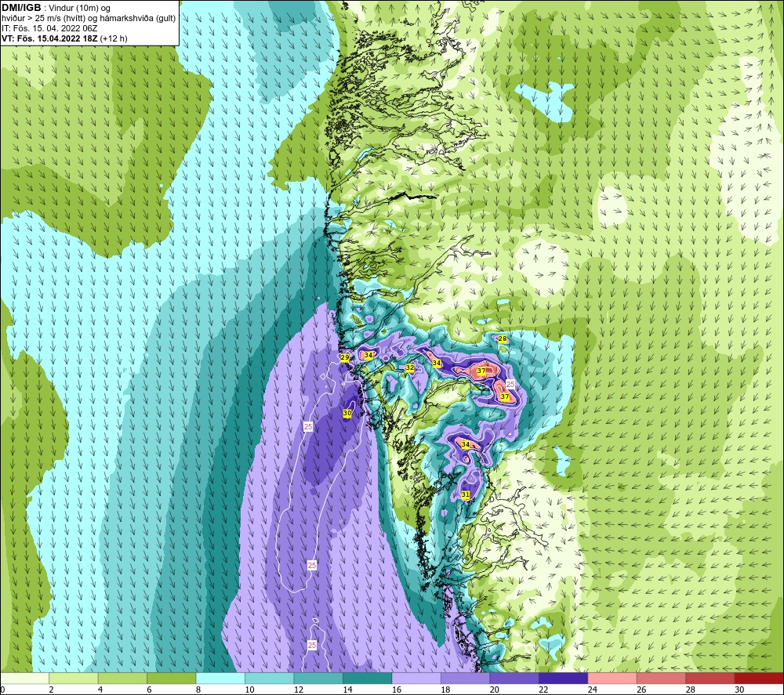Screen dimensions: 784x695
Task: Select the above-30 m/s dark red scale swatch
Action: [760, 678]
